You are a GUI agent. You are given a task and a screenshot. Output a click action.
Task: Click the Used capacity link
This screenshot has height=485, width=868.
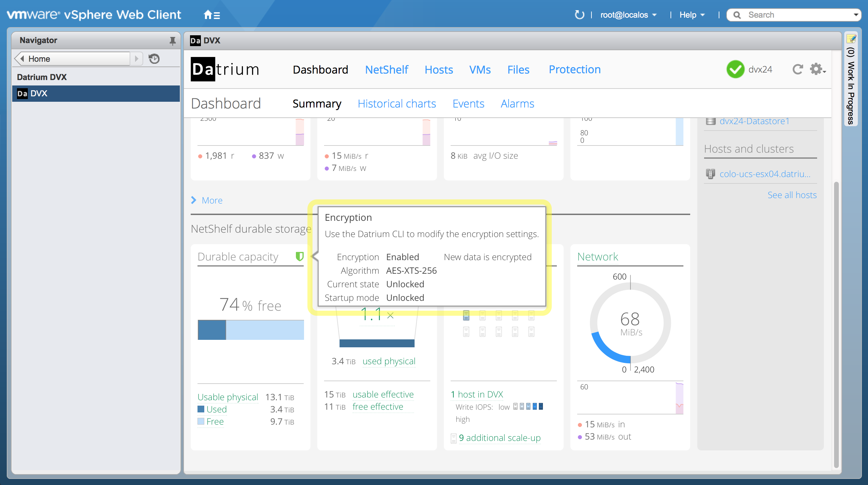[216, 409]
